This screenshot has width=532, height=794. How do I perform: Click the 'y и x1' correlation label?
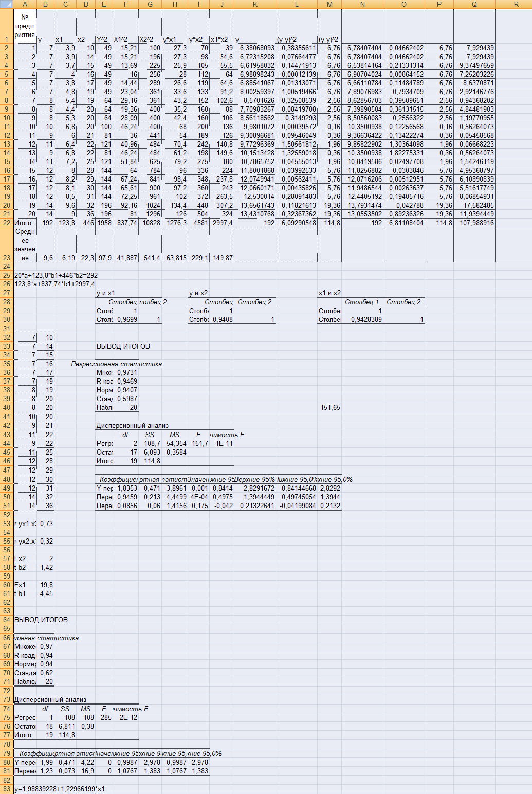[106, 293]
